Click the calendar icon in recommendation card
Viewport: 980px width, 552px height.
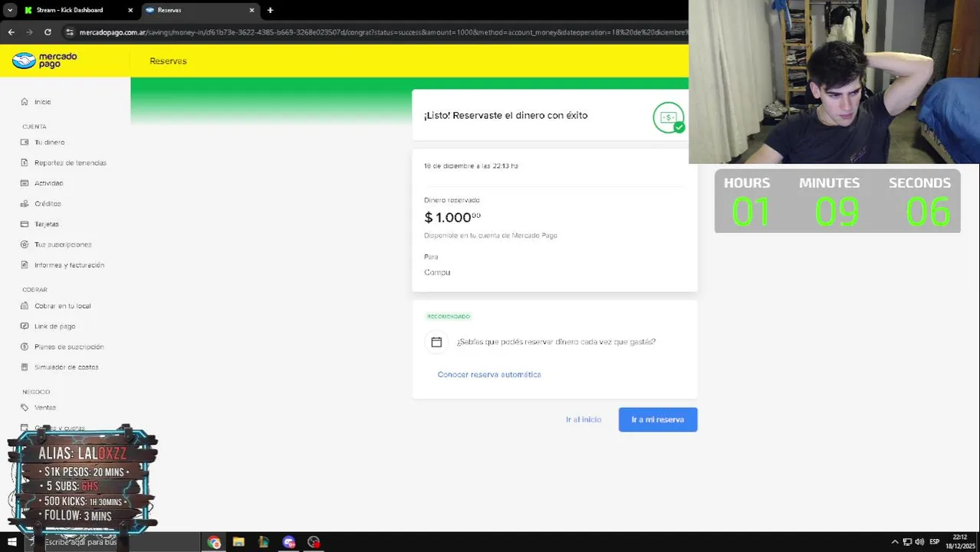coord(436,342)
